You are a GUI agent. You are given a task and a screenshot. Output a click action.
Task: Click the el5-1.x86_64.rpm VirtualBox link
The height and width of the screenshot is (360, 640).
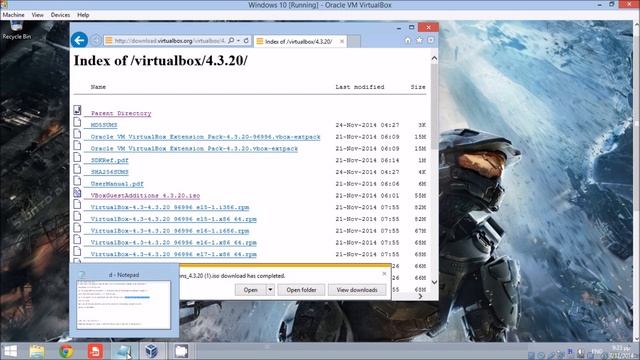coord(173,219)
